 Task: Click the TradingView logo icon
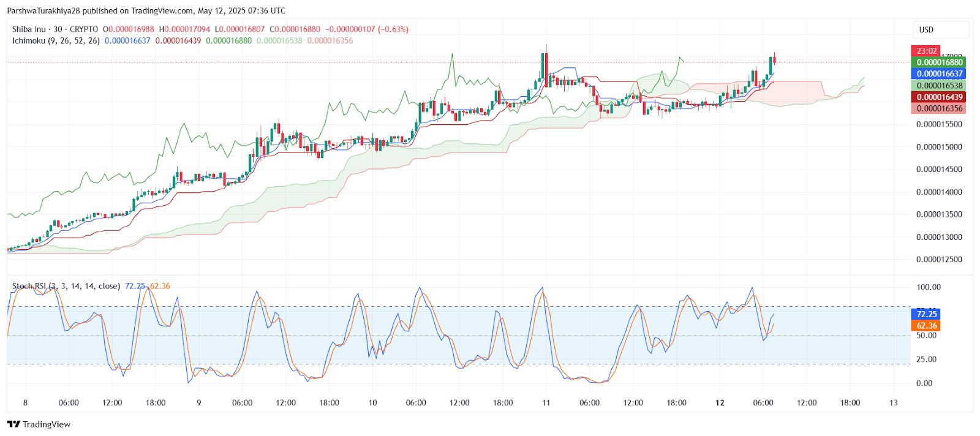tap(13, 424)
